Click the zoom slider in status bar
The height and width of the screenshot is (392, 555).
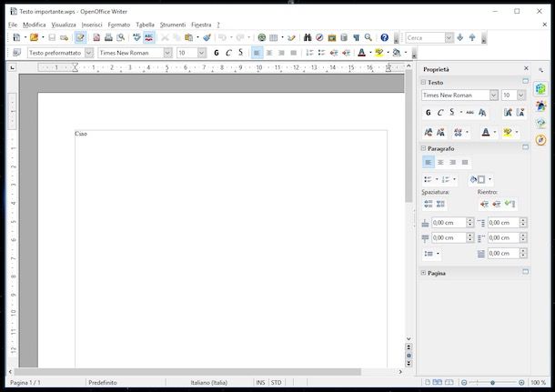[493, 382]
